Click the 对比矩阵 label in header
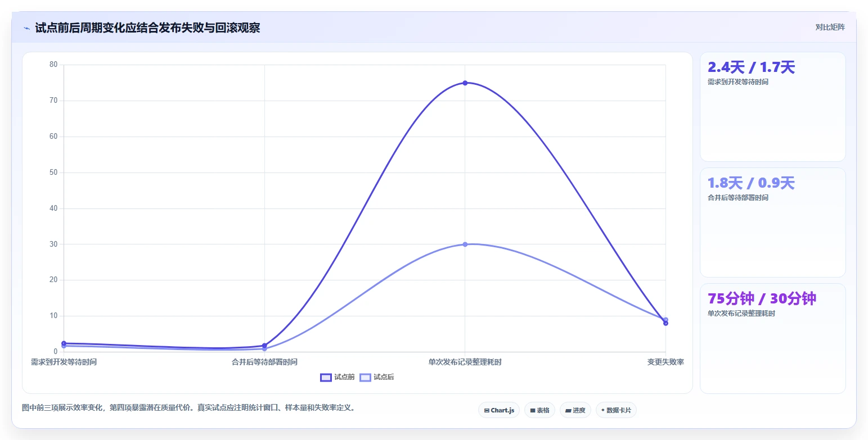 [x=830, y=27]
